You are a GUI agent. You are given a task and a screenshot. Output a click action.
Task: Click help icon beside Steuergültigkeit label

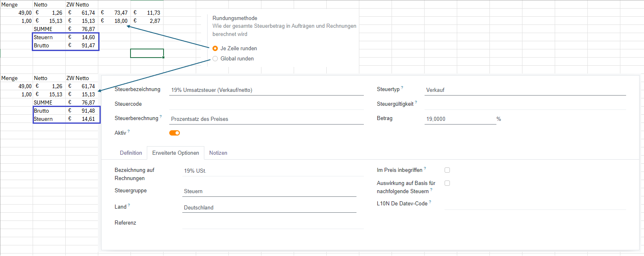click(416, 102)
